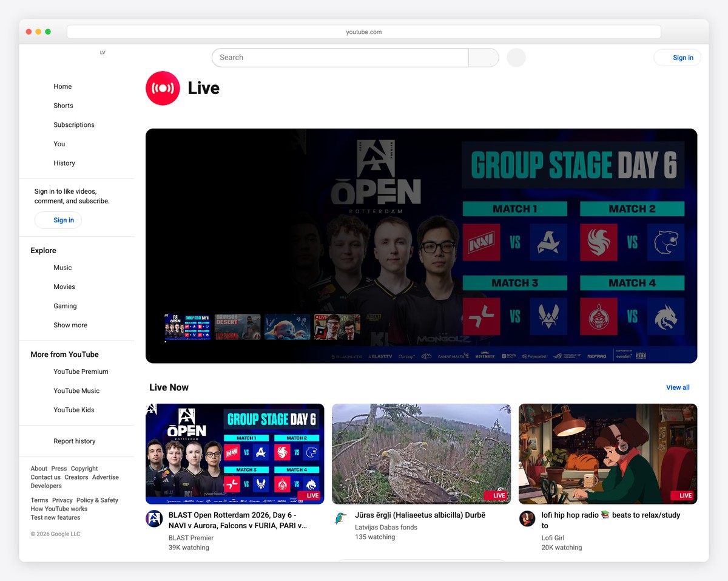Click the LIVE badge on the eagle stream thumbnail
This screenshot has height=581, width=728.
(x=496, y=495)
